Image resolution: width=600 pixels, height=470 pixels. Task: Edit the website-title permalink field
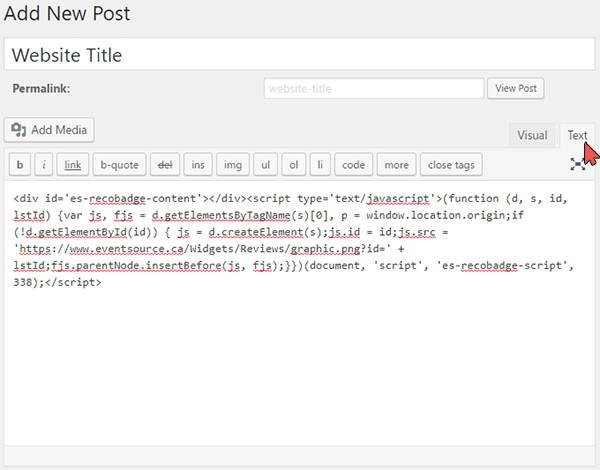tap(374, 88)
